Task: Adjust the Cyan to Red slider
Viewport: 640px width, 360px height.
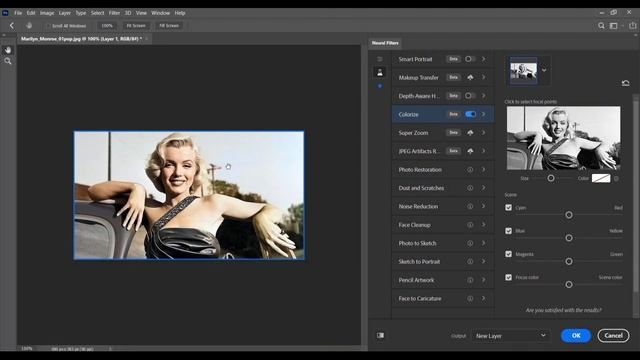Action: [x=569, y=215]
